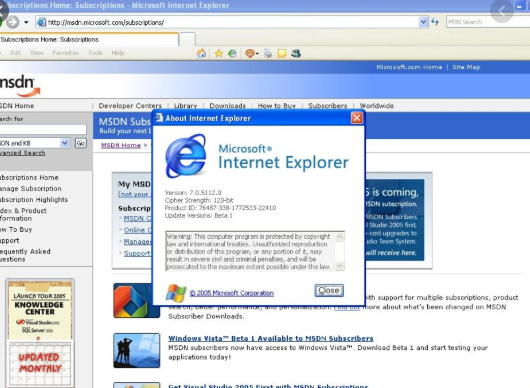530x388 pixels.
Task: Click the Go search button
Action: point(80,143)
